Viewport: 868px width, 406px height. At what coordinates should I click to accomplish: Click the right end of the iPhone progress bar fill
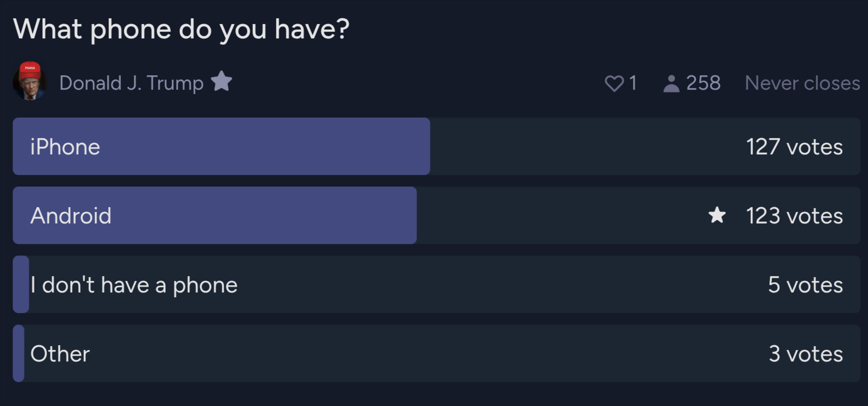pyautogui.click(x=424, y=146)
